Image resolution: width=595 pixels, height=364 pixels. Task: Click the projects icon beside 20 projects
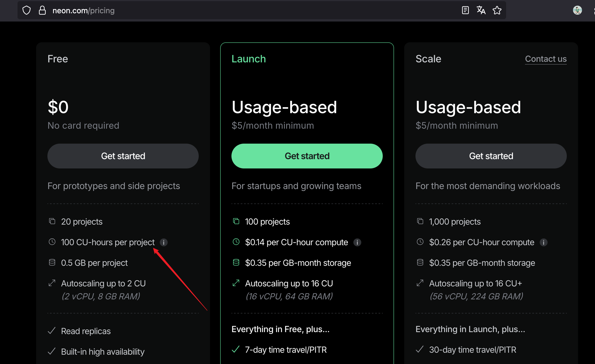pos(52,221)
